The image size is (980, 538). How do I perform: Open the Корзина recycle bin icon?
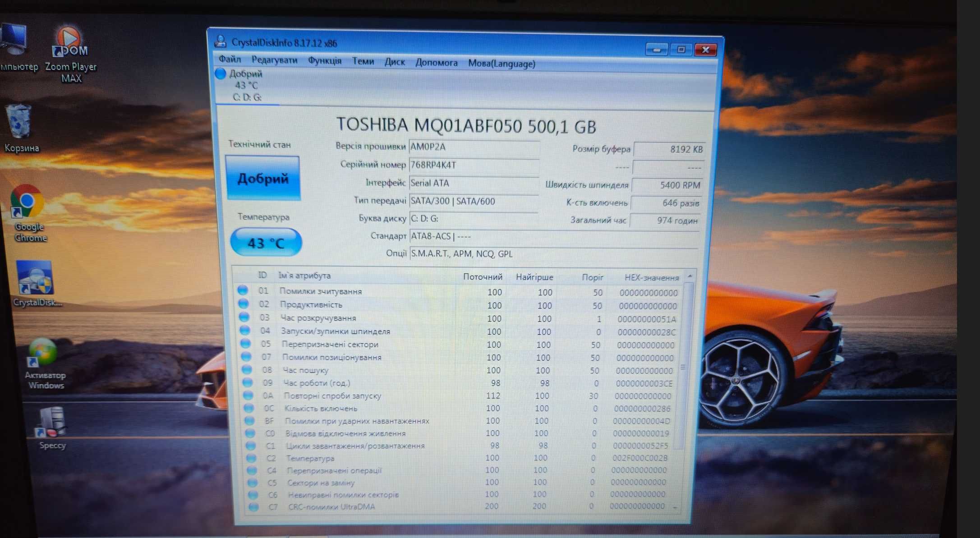20,128
